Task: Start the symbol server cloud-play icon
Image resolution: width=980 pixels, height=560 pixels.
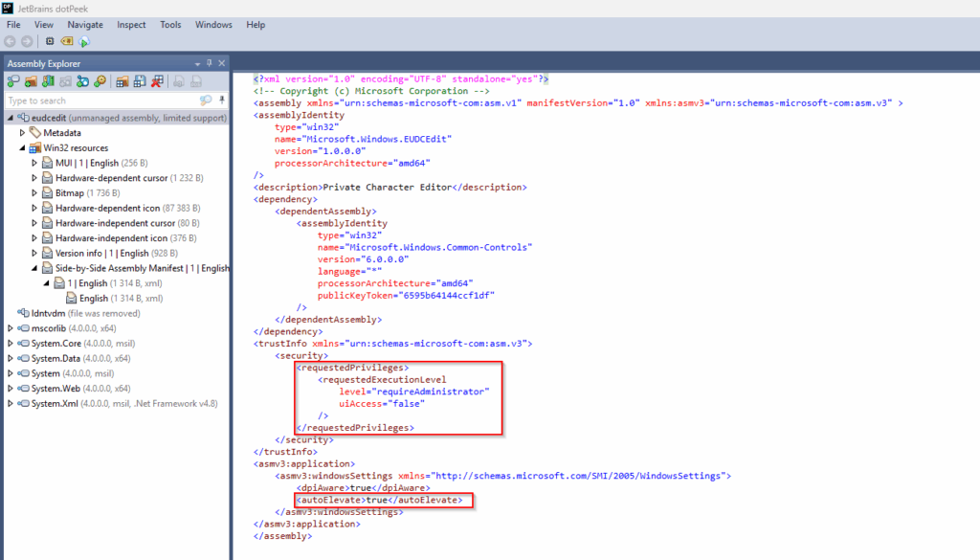Action: (x=84, y=42)
